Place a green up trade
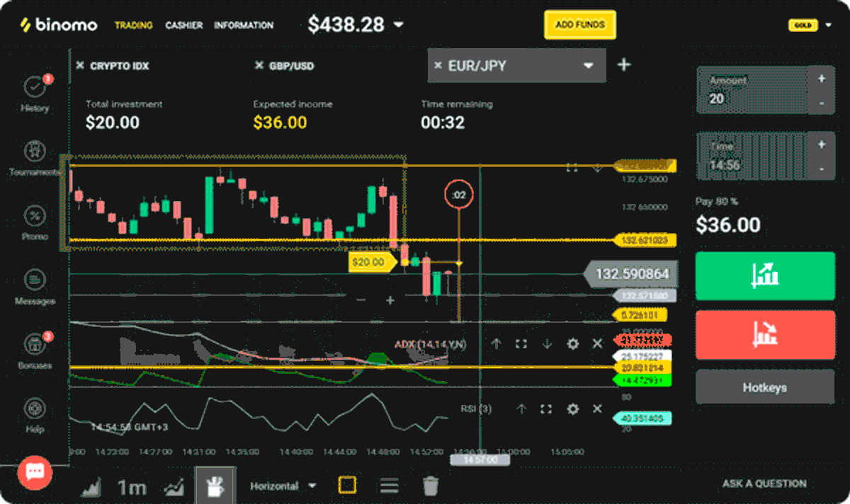The image size is (850, 504). 766,275
